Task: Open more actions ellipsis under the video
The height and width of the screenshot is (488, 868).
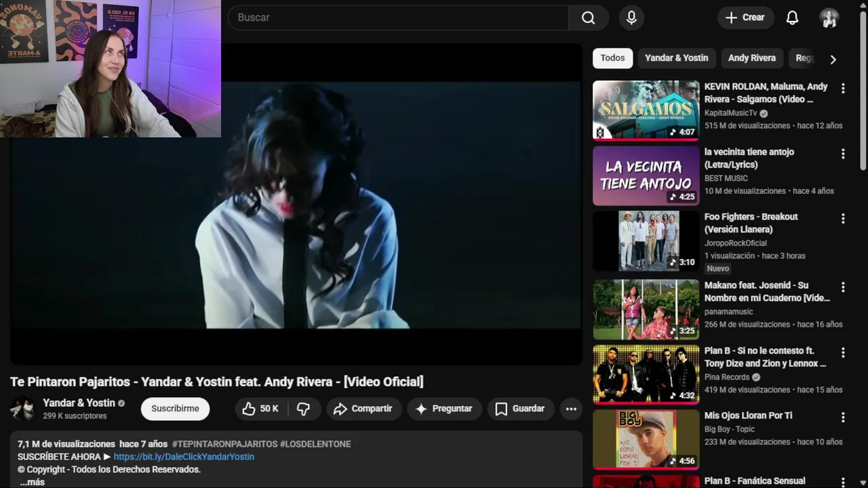Action: pos(571,409)
